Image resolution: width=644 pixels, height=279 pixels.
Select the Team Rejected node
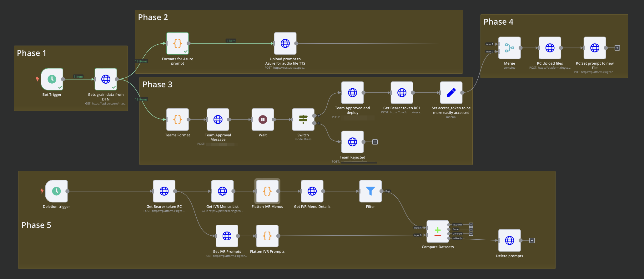(353, 142)
